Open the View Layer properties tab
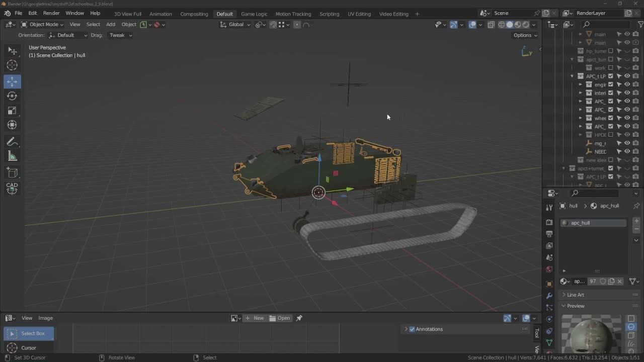The height and width of the screenshot is (362, 644). (549, 246)
